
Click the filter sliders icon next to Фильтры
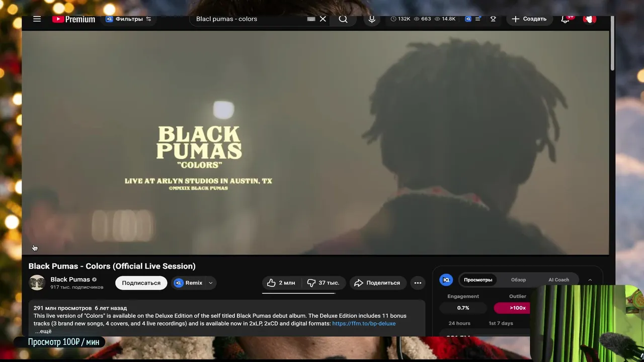click(x=148, y=19)
